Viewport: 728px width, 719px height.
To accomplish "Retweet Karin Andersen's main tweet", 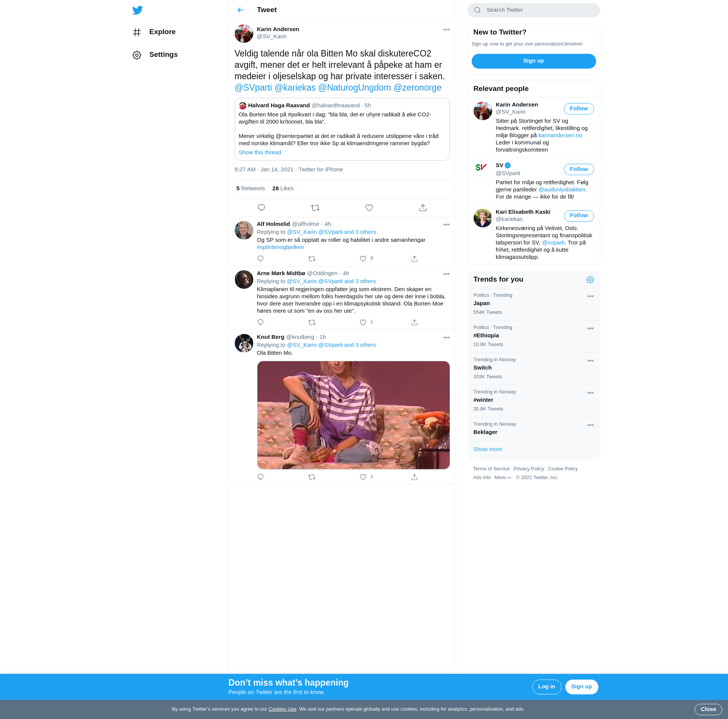I will [315, 208].
